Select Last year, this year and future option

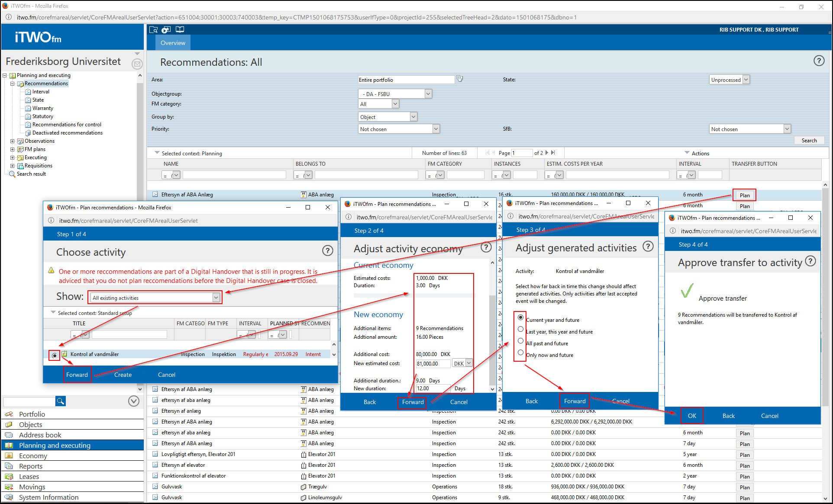coord(520,329)
